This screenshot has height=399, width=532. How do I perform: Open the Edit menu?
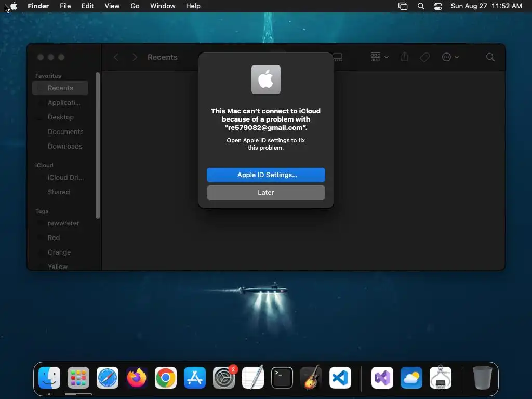click(x=87, y=6)
